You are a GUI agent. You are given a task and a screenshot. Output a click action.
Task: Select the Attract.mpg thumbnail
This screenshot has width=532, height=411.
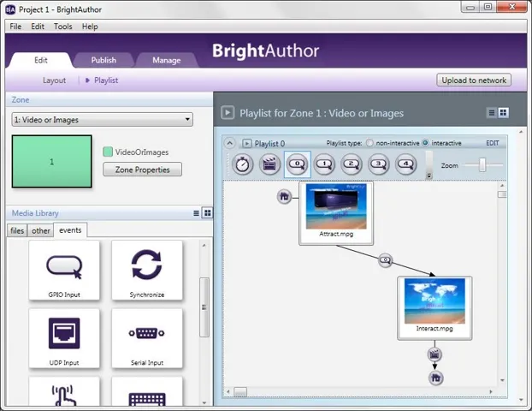[x=336, y=206]
